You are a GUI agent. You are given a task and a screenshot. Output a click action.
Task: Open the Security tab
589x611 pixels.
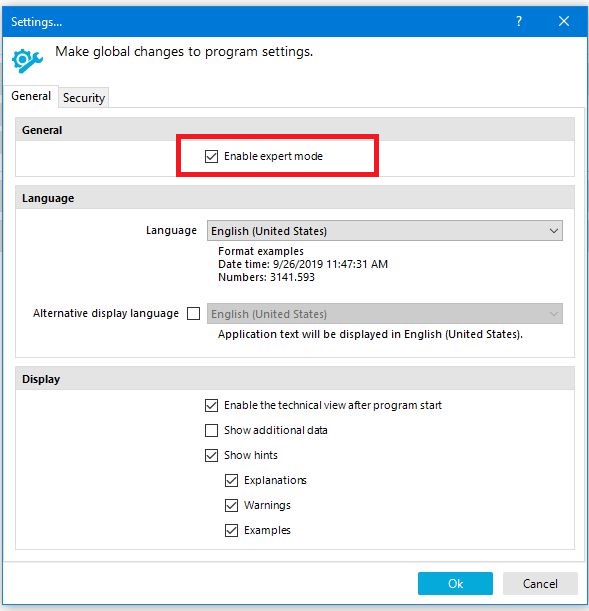84,97
